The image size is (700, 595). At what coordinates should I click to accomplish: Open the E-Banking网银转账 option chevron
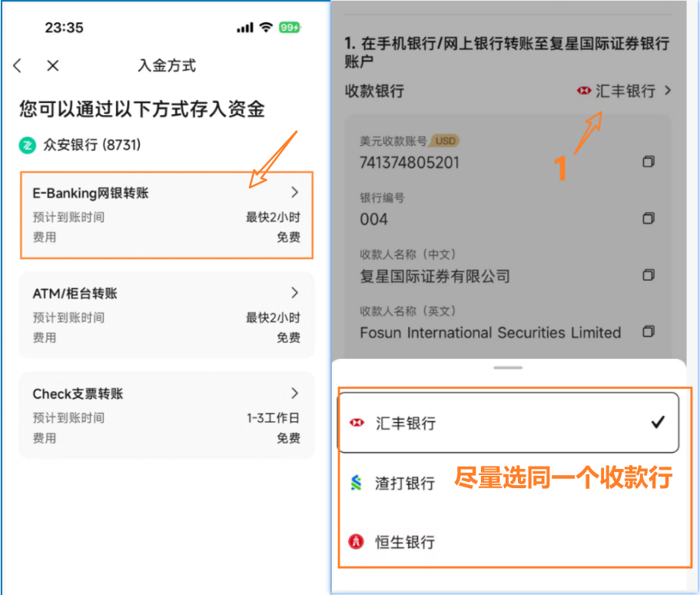coord(294,192)
